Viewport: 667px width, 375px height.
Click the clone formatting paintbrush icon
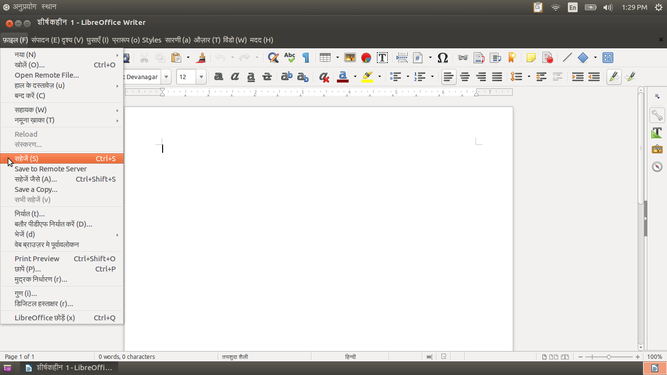pyautogui.click(x=202, y=57)
